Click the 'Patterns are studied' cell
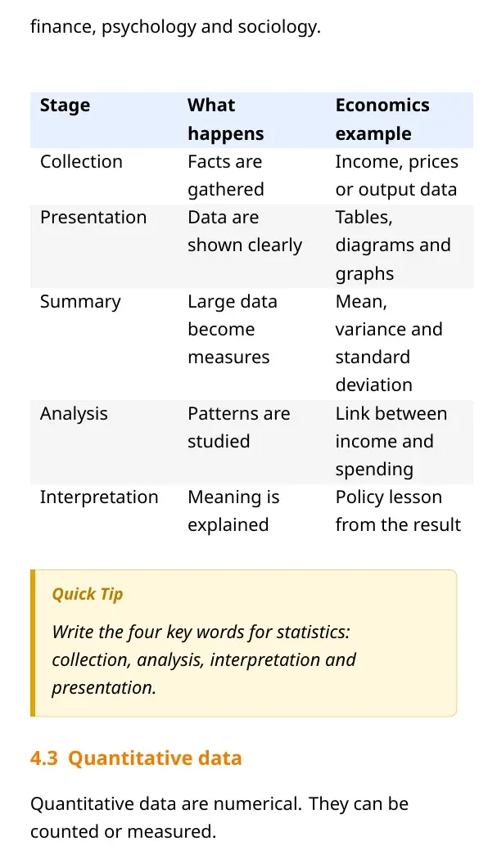 point(252,442)
